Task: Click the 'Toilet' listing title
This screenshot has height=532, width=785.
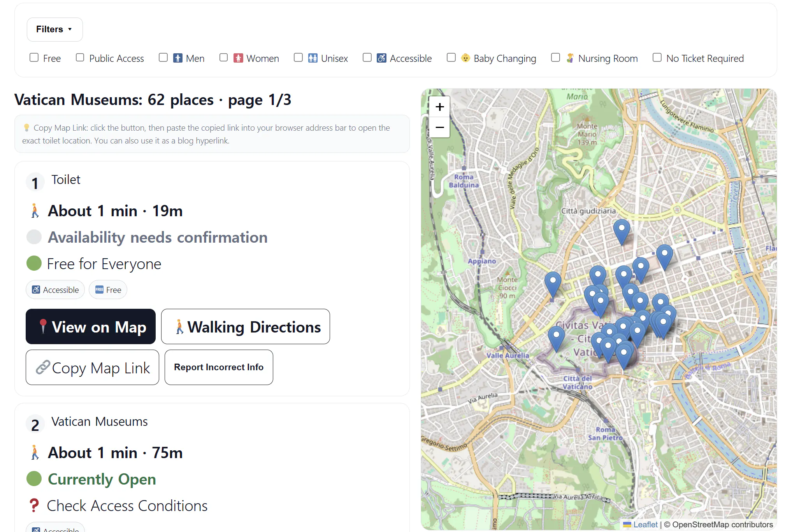Action: pyautogui.click(x=66, y=180)
